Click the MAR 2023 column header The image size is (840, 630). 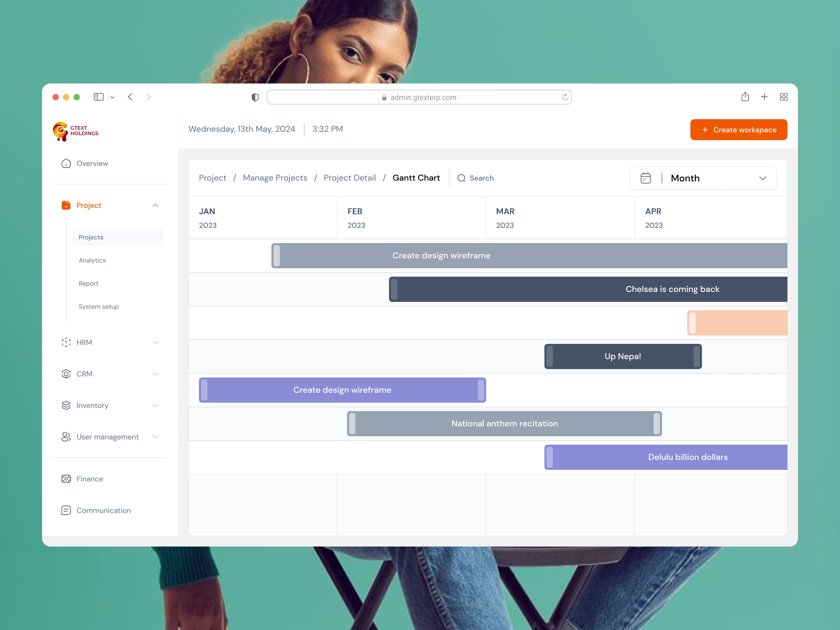(561, 218)
